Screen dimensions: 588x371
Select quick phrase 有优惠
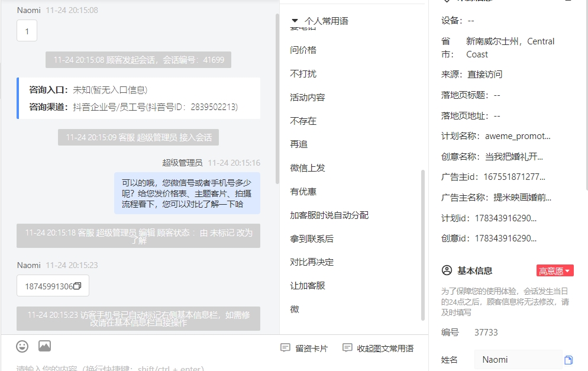pyautogui.click(x=303, y=191)
